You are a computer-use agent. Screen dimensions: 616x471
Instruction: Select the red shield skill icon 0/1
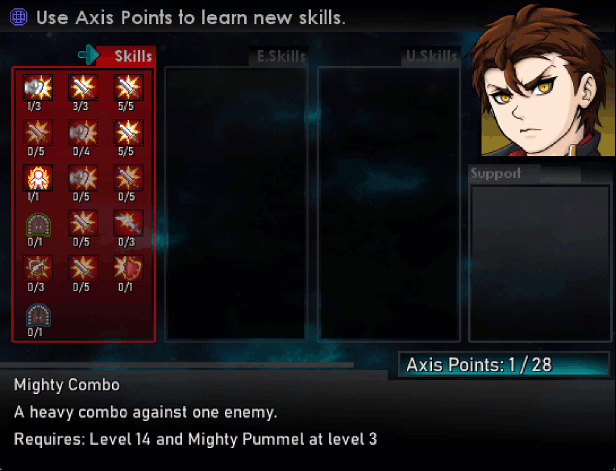pos(128,268)
